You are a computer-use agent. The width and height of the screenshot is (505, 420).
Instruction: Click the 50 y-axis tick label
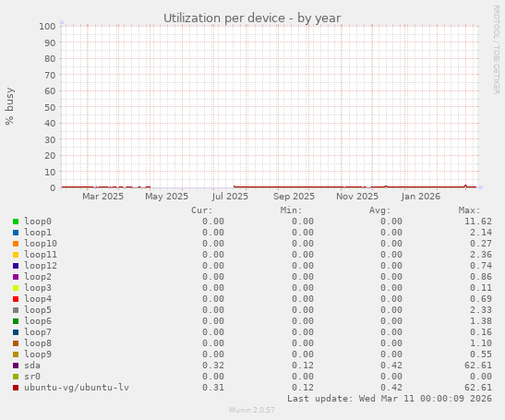(x=50, y=107)
